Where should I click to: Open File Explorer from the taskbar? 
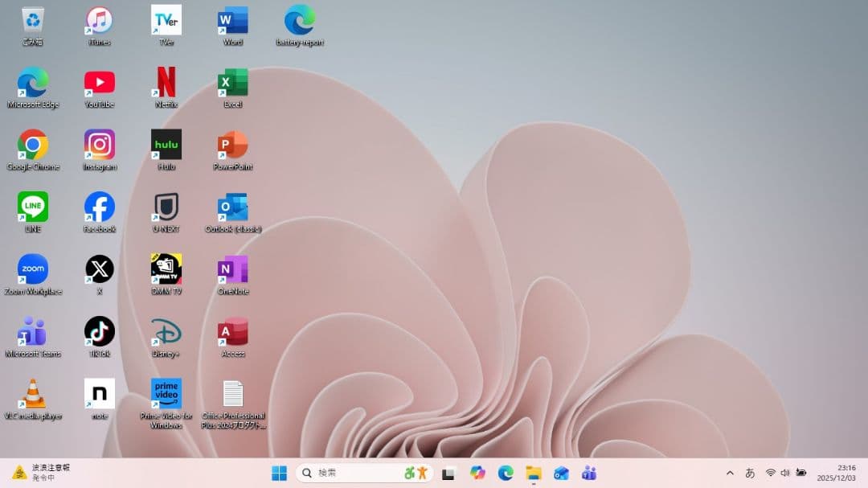[534, 473]
